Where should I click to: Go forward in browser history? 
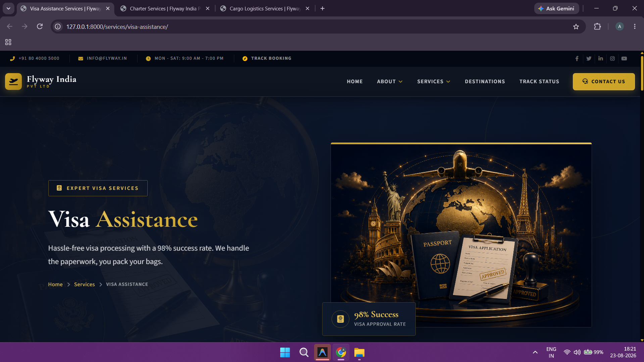(24, 27)
